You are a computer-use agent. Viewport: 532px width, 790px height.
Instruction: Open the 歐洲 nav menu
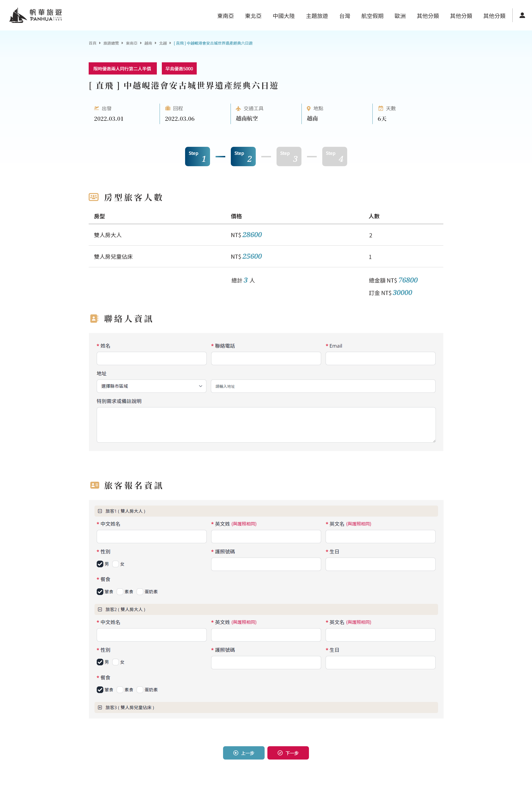(x=400, y=16)
